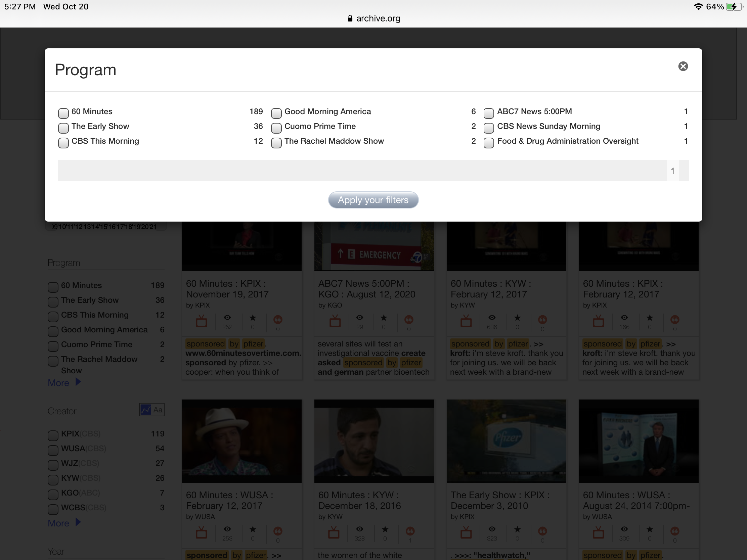The height and width of the screenshot is (560, 747).
Task: Click views eye icon on KYW February 2017 card
Action: point(492,318)
